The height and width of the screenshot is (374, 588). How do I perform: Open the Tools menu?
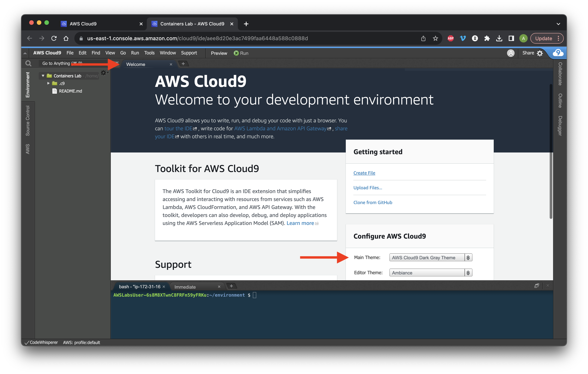[x=149, y=53]
